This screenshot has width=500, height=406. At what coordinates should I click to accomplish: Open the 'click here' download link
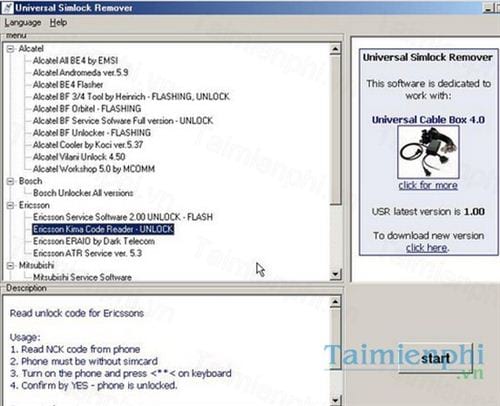[427, 248]
